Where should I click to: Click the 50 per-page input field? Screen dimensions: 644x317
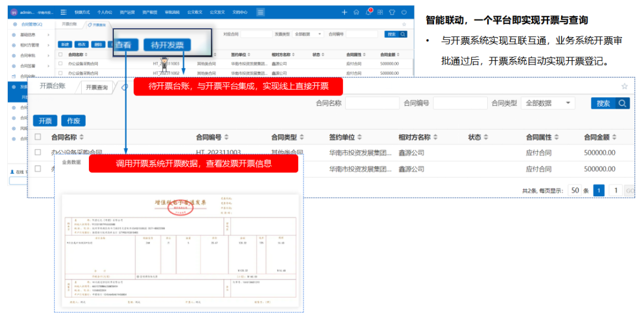point(575,190)
